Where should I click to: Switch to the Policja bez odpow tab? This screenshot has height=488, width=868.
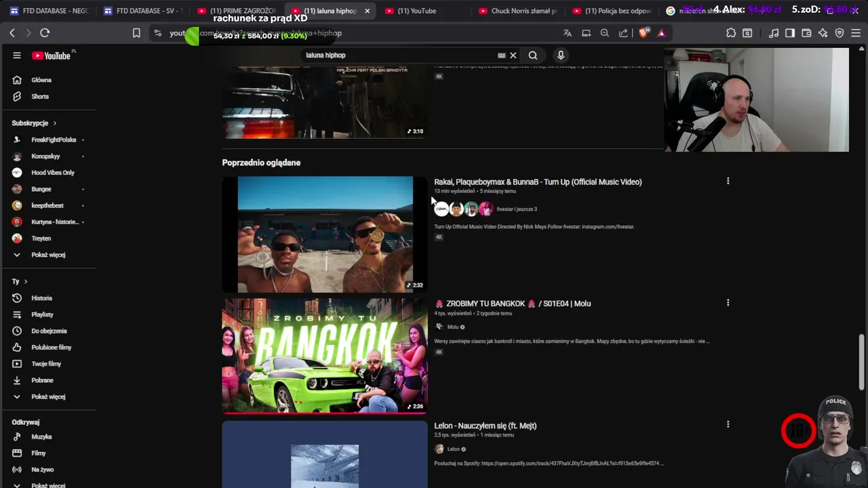612,11
